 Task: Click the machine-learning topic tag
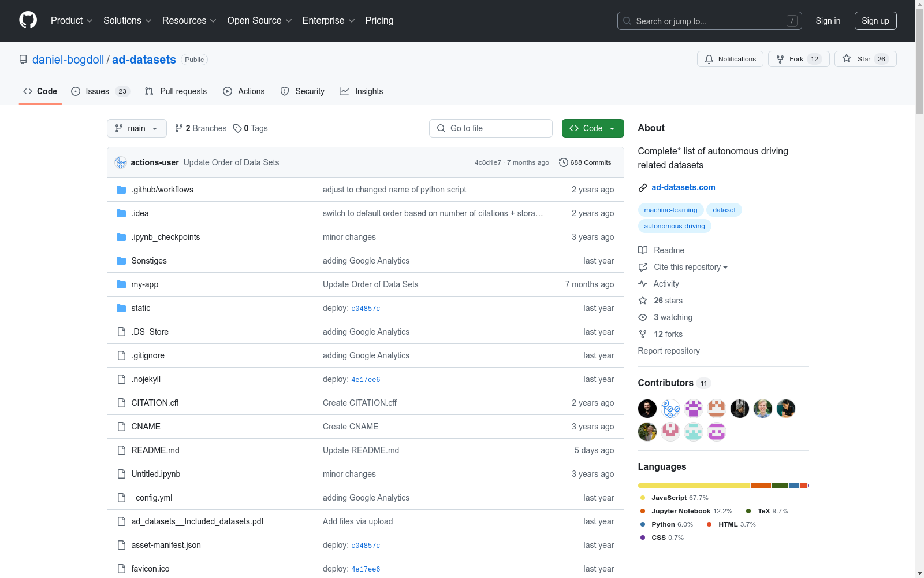coord(670,210)
